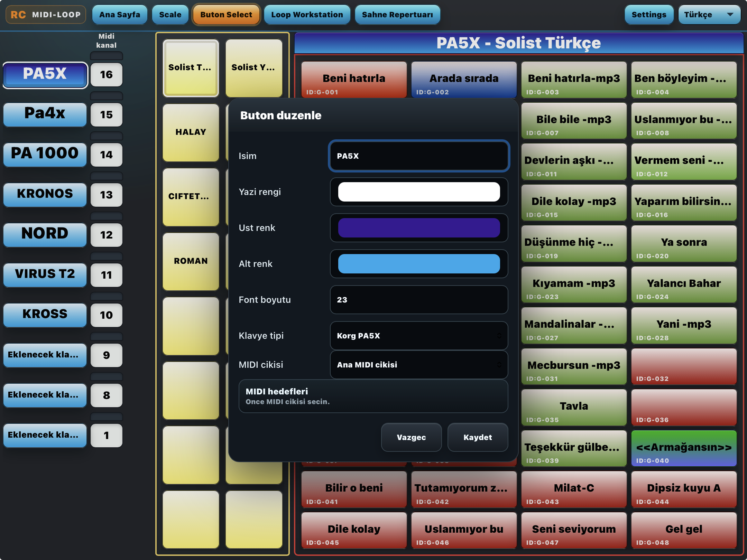
Task: Select the Tavla song button
Action: point(574,408)
